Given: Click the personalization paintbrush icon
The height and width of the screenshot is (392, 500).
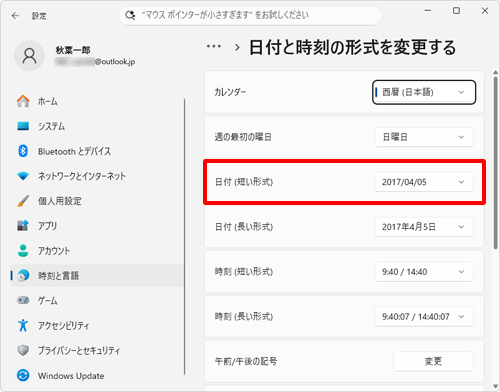Looking at the screenshot, I should pos(23,201).
